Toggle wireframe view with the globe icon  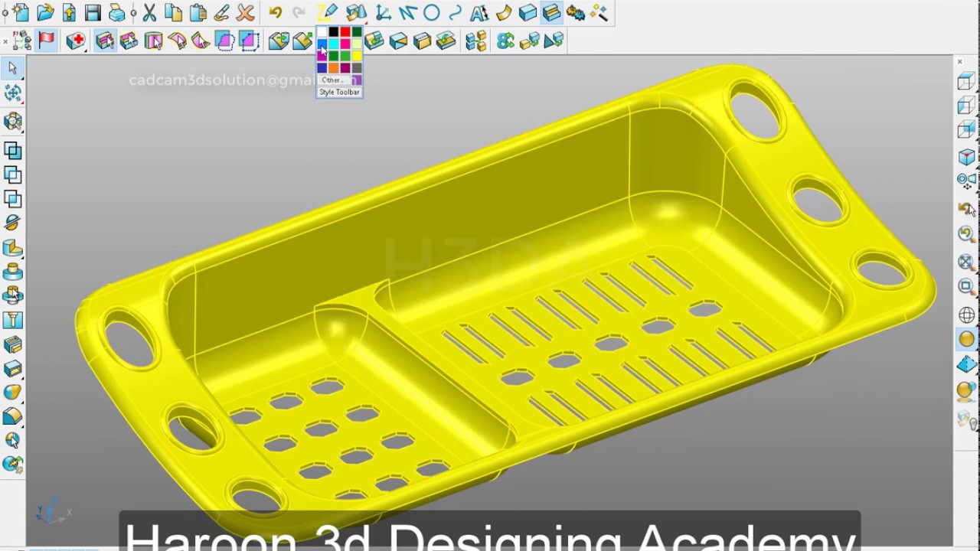(x=966, y=315)
